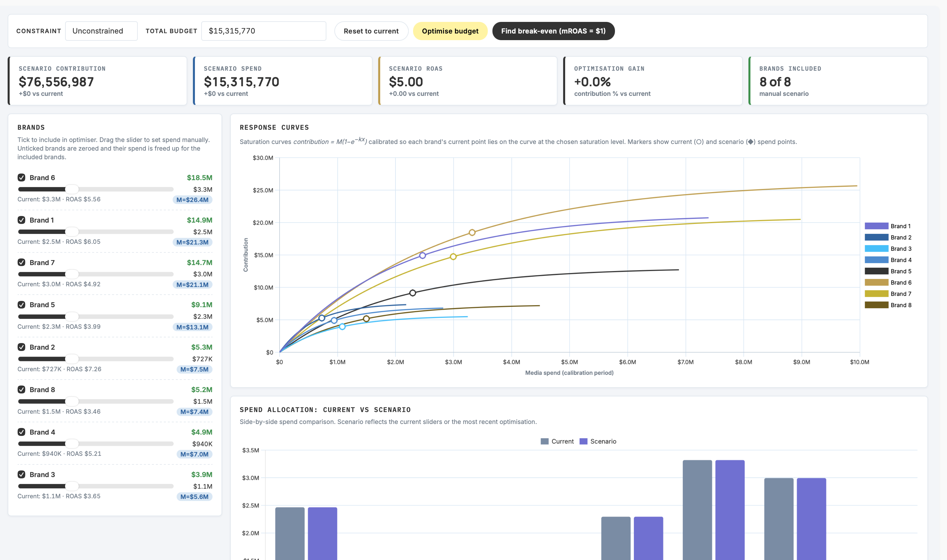Click the tallest Scenario bar in spend allocation
947x560 pixels.
pos(730,510)
